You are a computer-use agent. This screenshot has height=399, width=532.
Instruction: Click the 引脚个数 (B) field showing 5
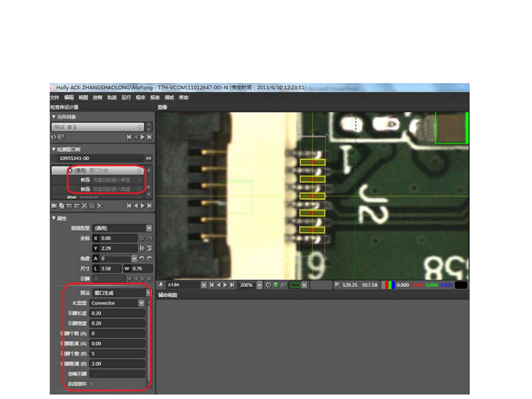click(117, 354)
